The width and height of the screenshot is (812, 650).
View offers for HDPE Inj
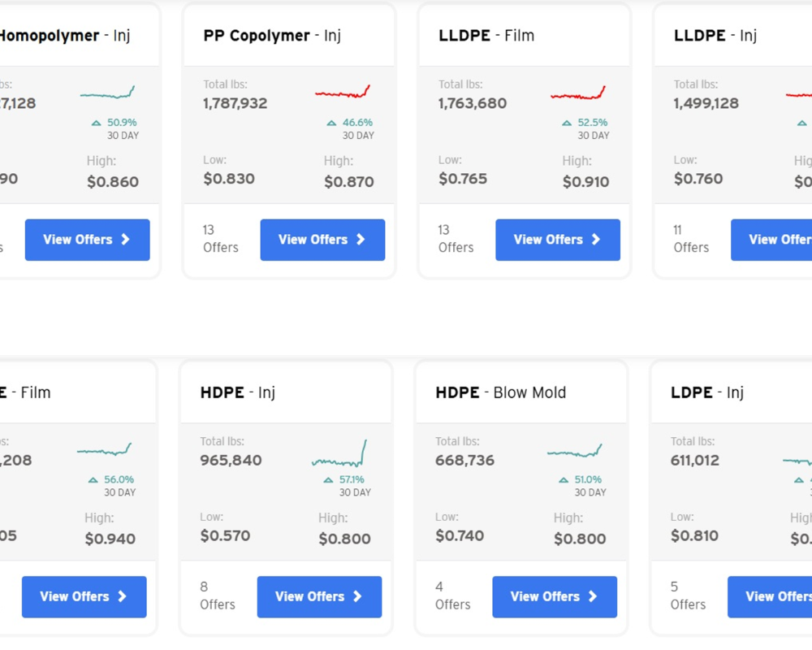319,596
